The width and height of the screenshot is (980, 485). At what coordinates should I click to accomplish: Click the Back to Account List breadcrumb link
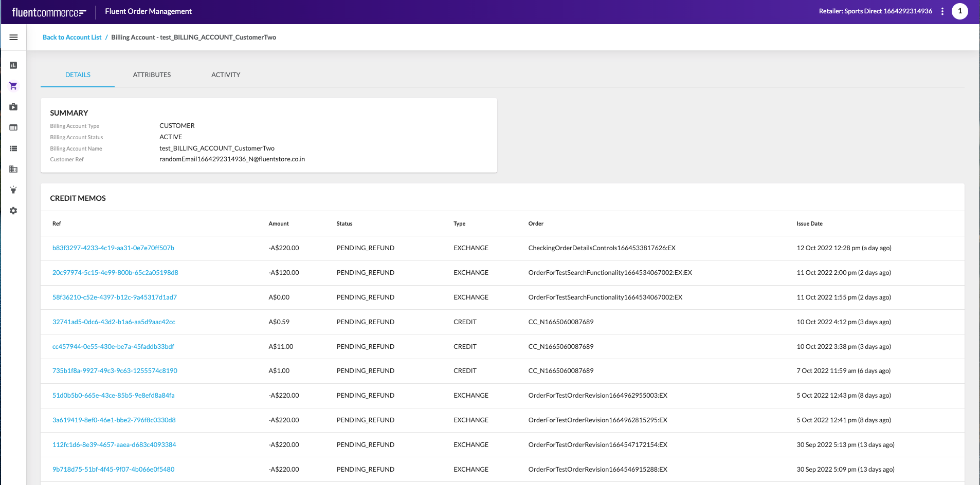(x=72, y=37)
